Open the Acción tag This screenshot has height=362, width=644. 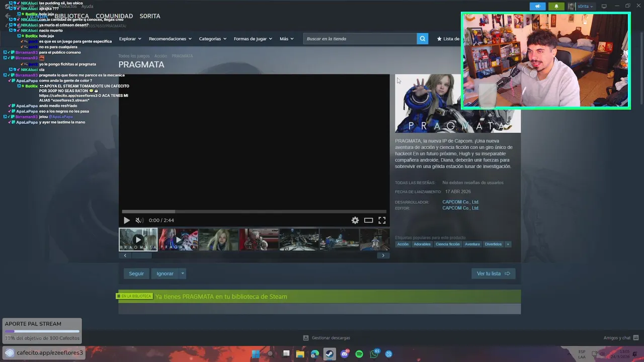coord(403,244)
